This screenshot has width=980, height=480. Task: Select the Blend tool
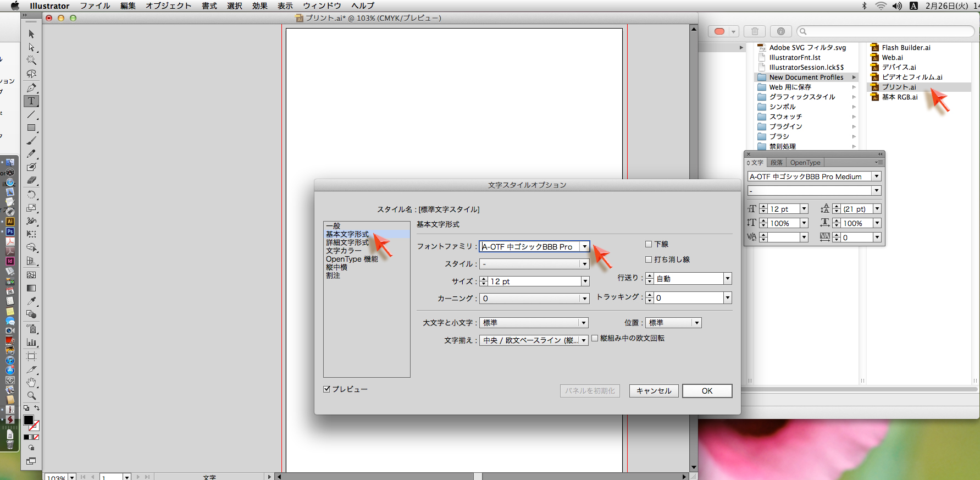point(31,315)
